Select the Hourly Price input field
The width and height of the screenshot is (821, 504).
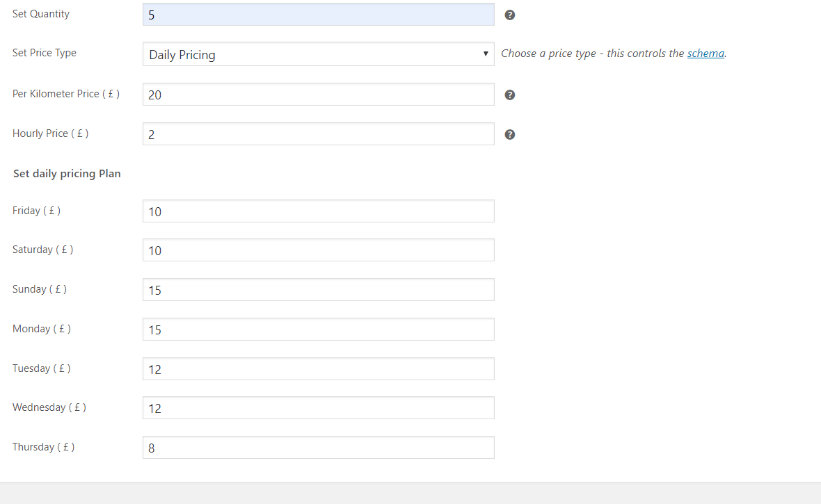[318, 134]
